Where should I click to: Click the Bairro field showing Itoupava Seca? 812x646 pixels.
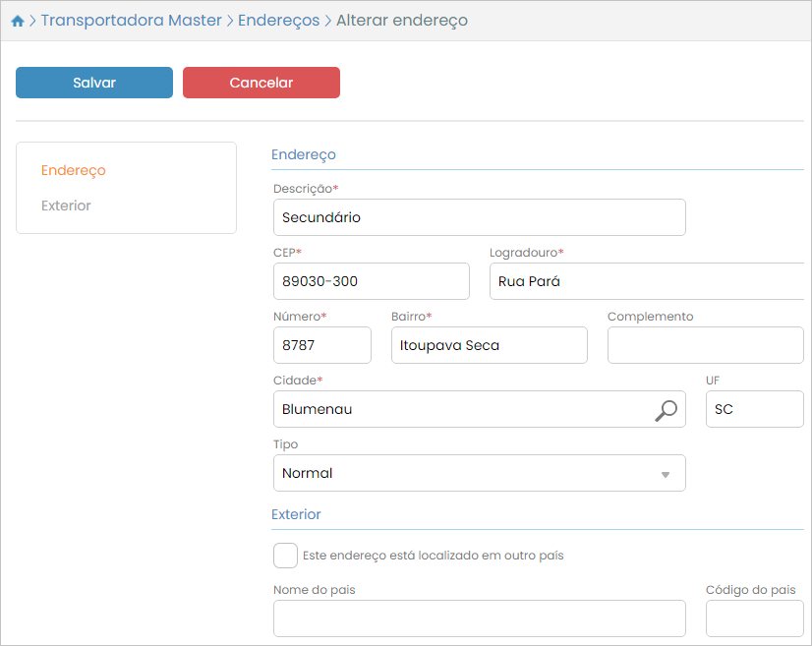(x=489, y=345)
